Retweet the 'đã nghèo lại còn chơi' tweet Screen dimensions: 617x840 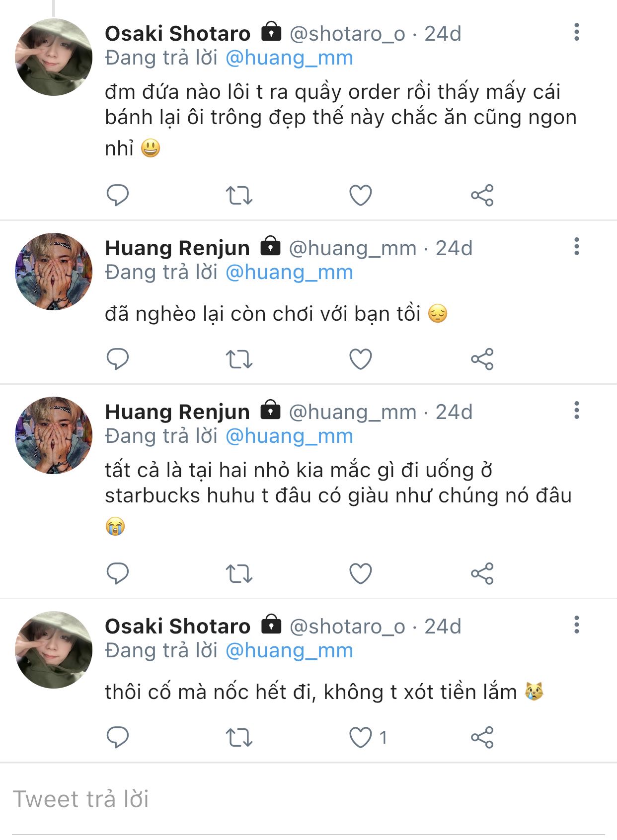pos(239,359)
